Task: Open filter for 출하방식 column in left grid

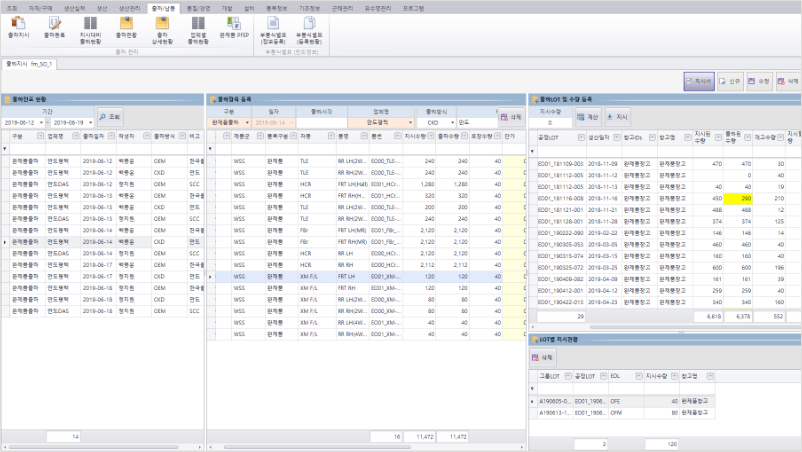Action: 183,136
